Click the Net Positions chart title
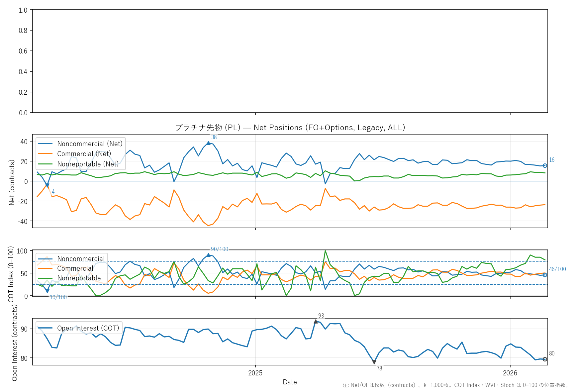The height and width of the screenshot is (392, 574). pos(290,128)
